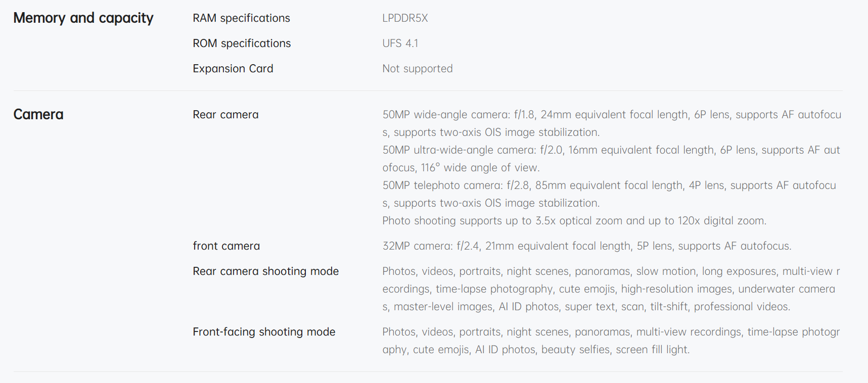Screen dimensions: 868x383
Task: Select the RAM specifications label
Action: [x=241, y=18]
